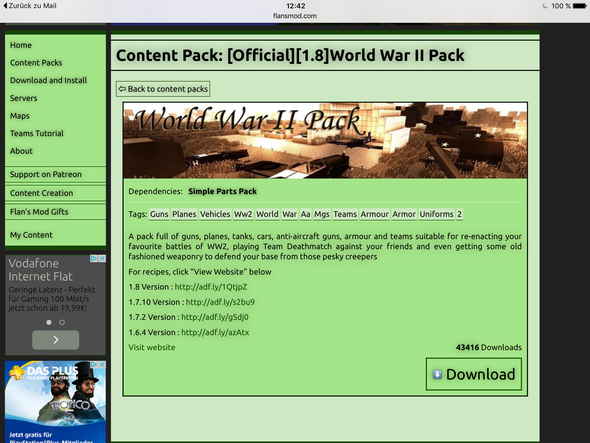Open the 1.7.10 Version adf.ly link
The image size is (590, 443).
tap(220, 302)
